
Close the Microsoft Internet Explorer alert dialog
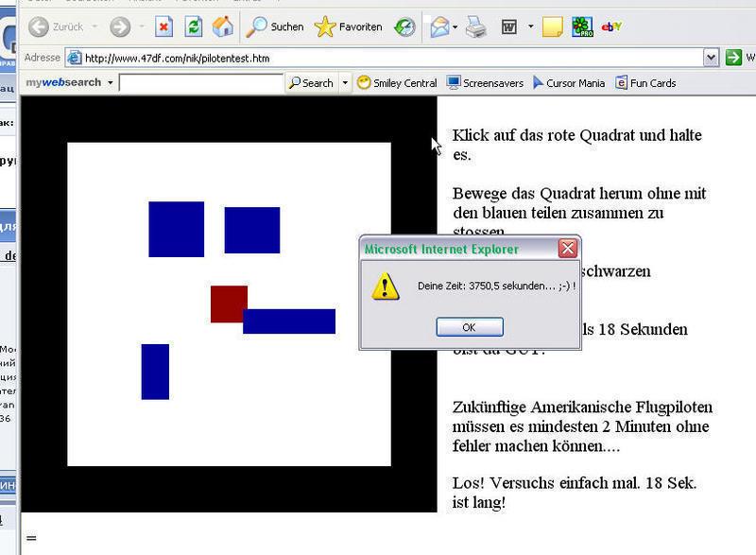pos(567,249)
